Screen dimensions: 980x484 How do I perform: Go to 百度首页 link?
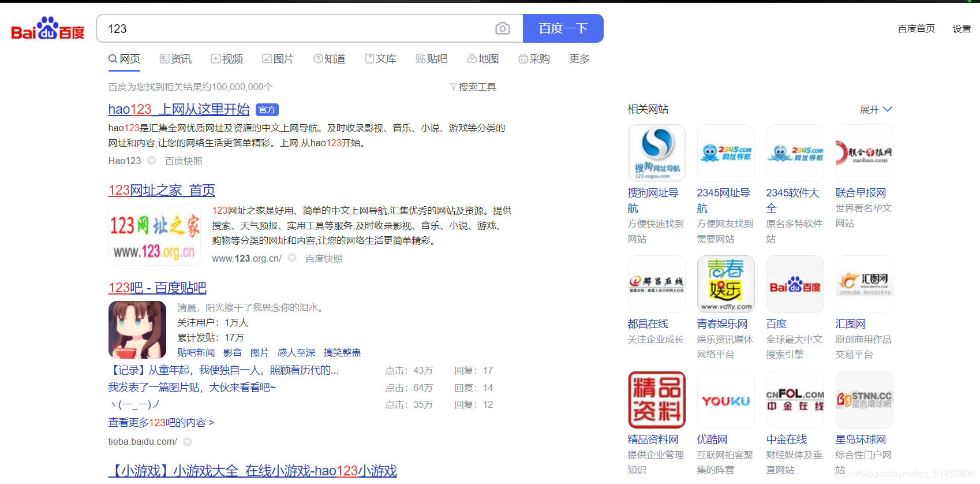tap(916, 29)
